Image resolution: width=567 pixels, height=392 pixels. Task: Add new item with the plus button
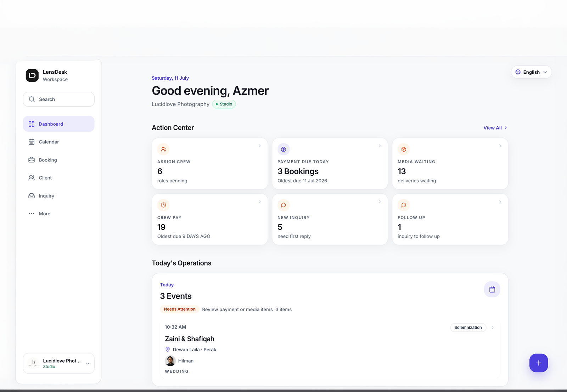tap(539, 363)
